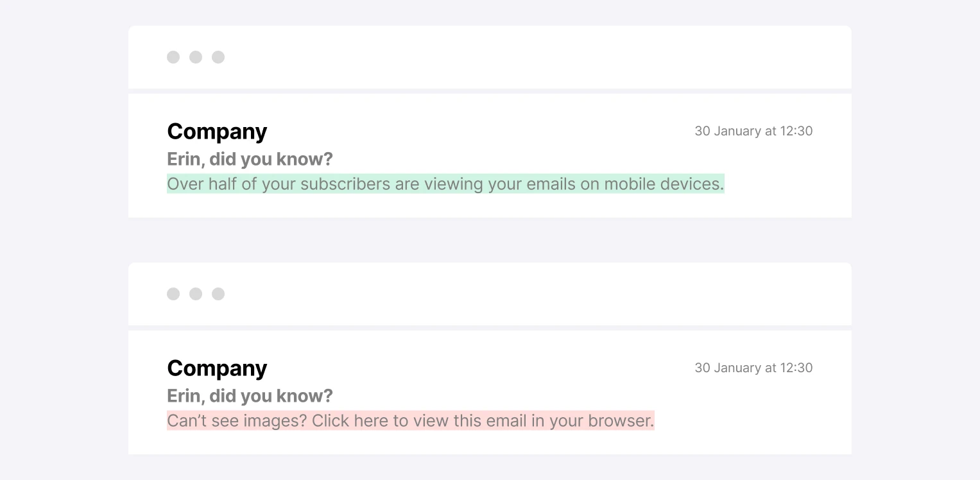The width and height of the screenshot is (980, 480).
Task: Click the empty title bar of the bottom window
Action: (513, 294)
